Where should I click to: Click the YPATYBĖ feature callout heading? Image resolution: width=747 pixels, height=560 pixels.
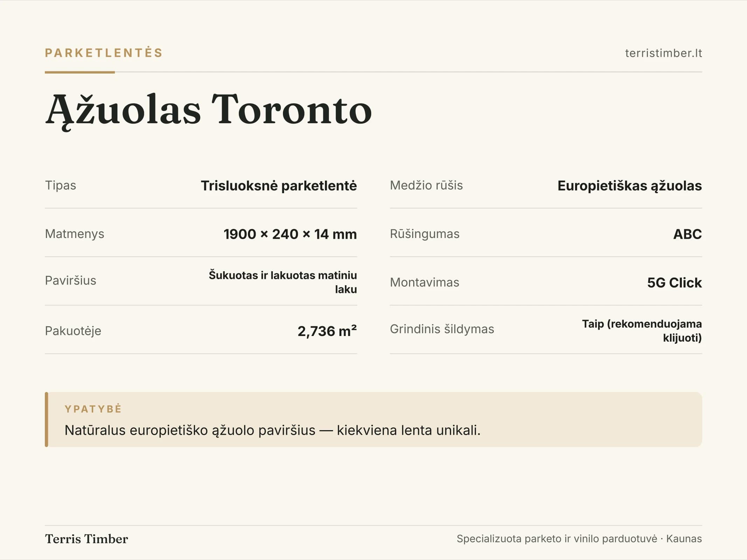tap(93, 409)
